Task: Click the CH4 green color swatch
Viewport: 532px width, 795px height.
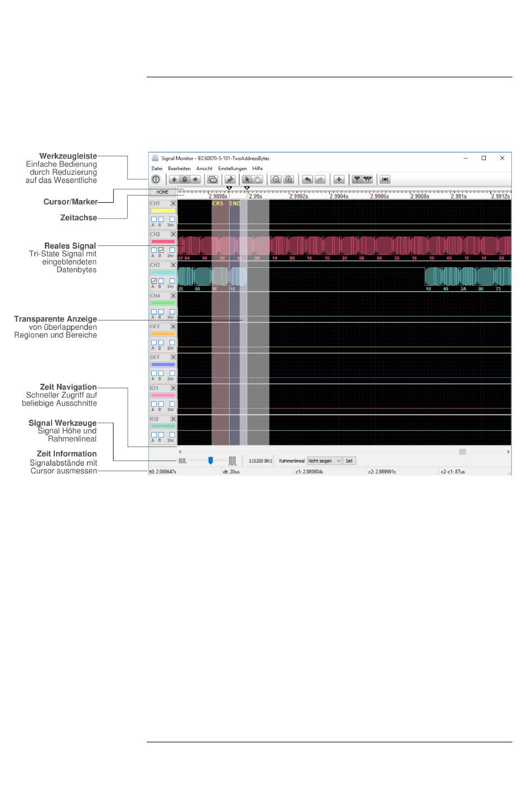Action: pyautogui.click(x=163, y=303)
